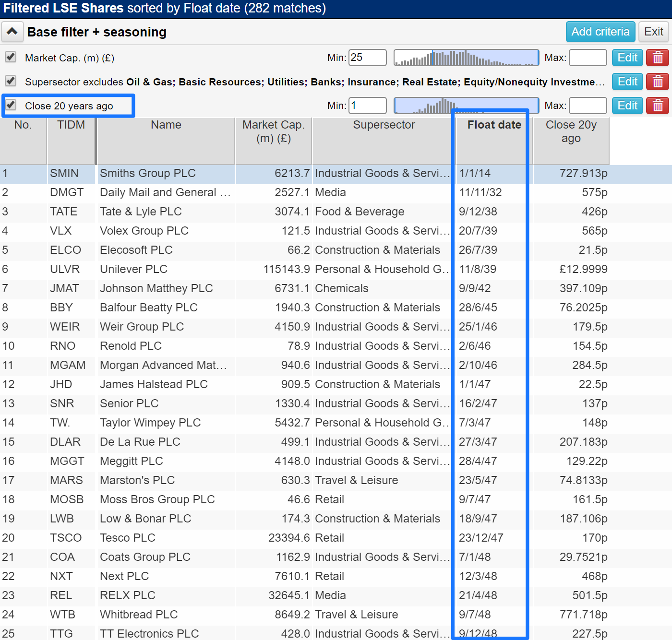Sort by the Float date column header
Viewport: 672px width, 640px height.
tap(494, 141)
